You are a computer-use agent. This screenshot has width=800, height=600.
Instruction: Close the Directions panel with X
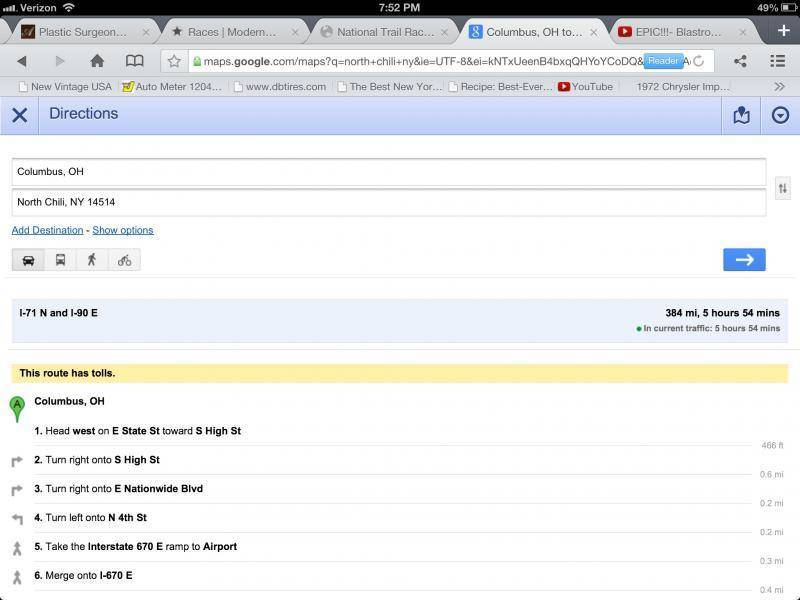19,115
